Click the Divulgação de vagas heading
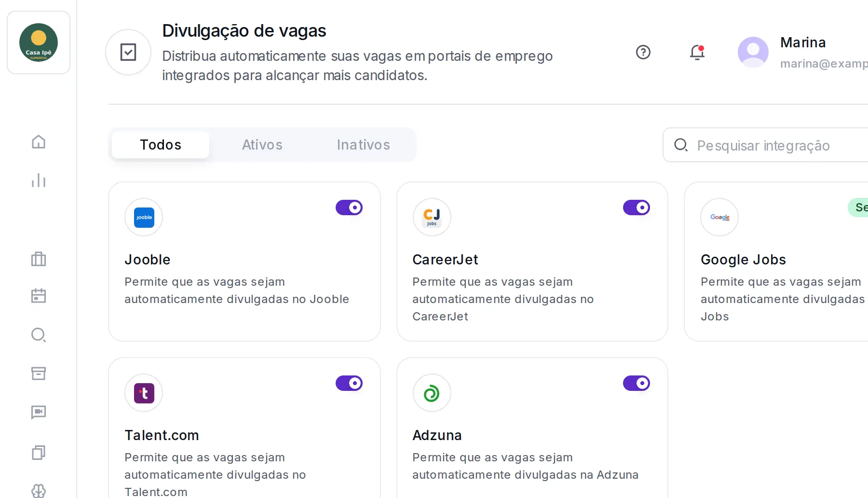This screenshot has width=868, height=498. point(244,31)
